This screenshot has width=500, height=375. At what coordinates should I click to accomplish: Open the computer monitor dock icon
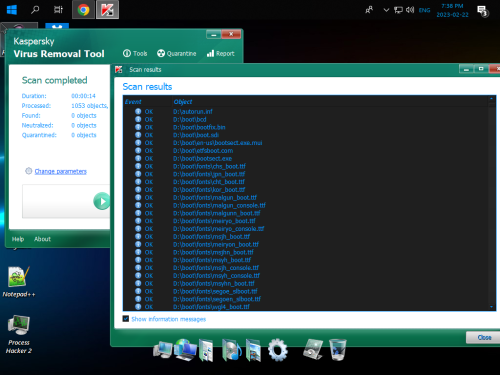click(163, 350)
